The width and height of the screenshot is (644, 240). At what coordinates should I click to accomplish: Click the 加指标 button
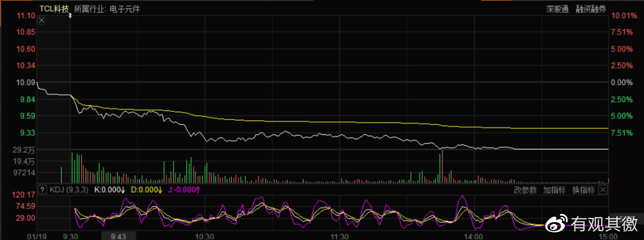coord(554,190)
